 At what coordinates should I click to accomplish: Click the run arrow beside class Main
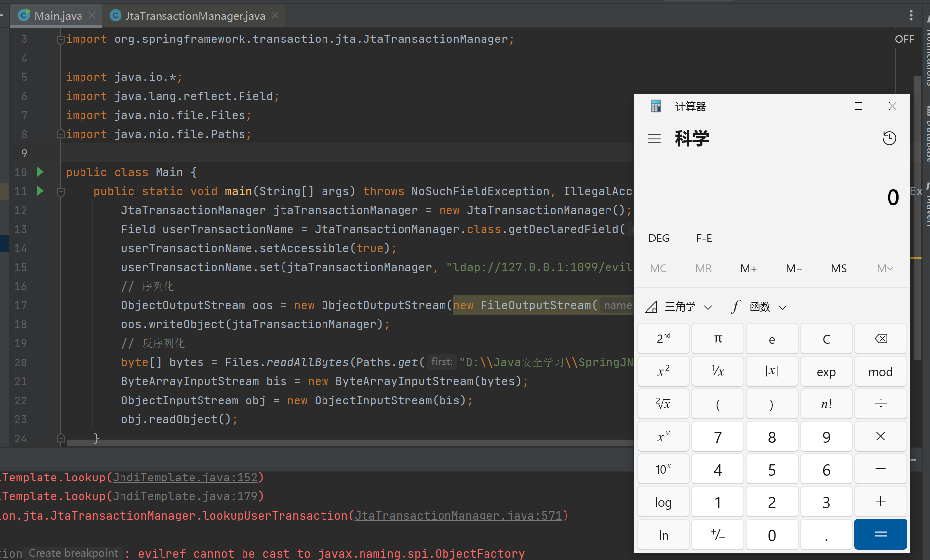click(x=40, y=172)
